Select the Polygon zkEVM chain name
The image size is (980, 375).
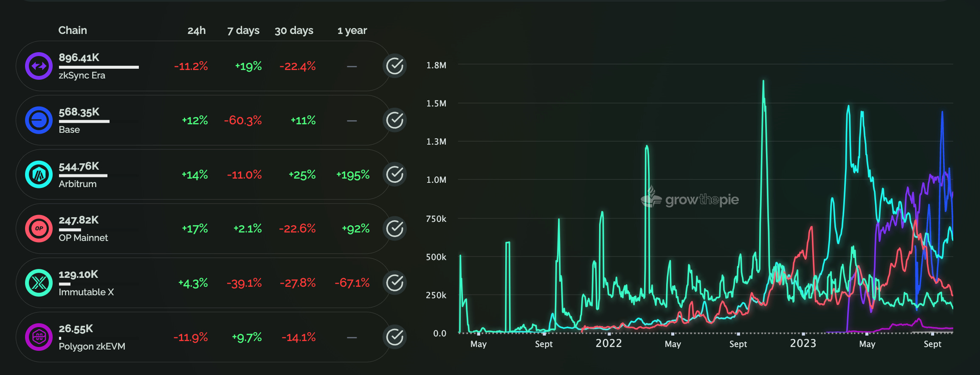point(92,347)
